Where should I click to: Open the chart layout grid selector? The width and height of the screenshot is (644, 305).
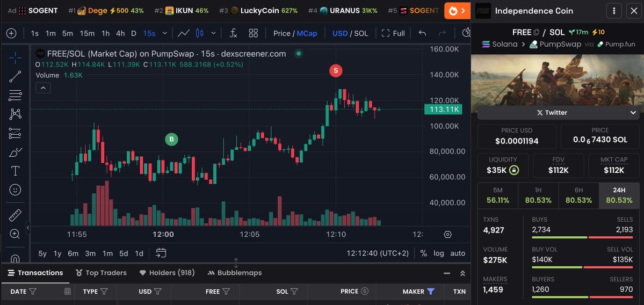[254, 33]
